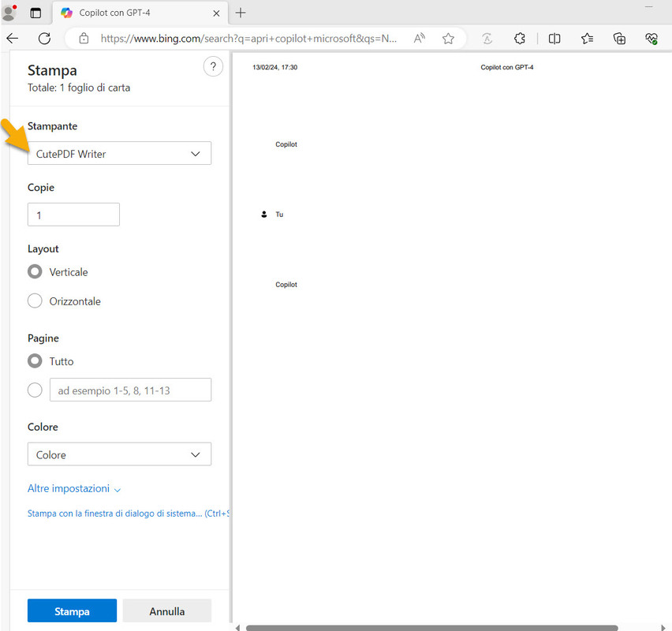Screen dimensions: 672x631
Task: Click the blue Stampa button
Action: [x=72, y=610]
